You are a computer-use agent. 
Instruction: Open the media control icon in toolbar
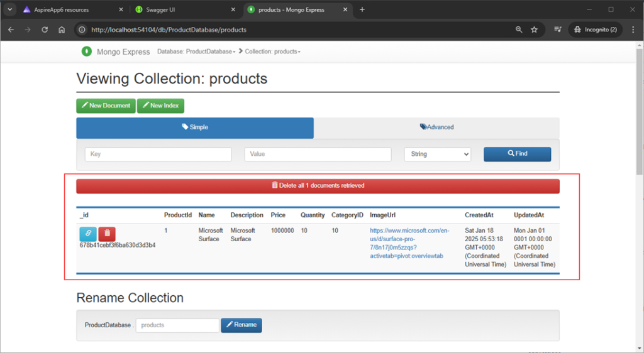coord(558,30)
